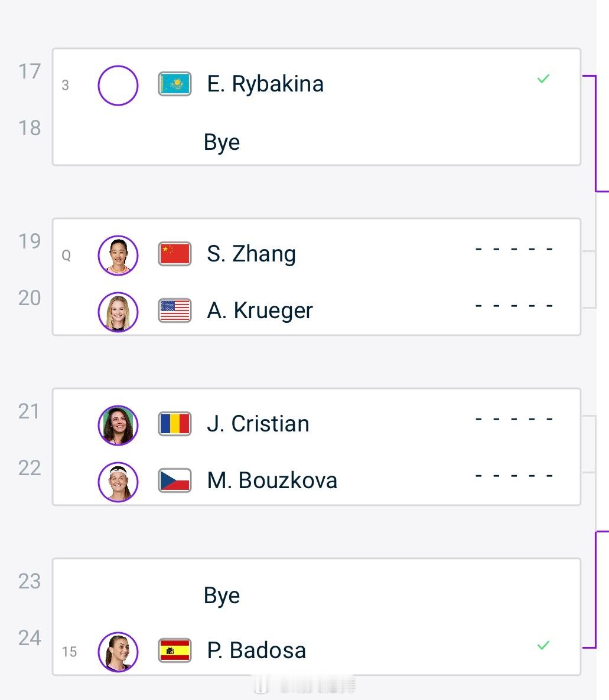Click the Romania flag next to J. Cristian

click(174, 423)
